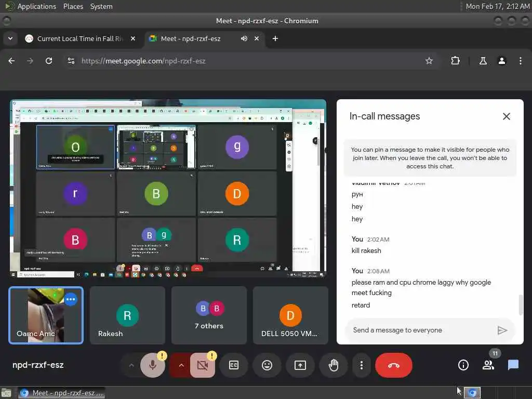This screenshot has width=532, height=399.
Task: Select the DELL 5050 VM participant tile
Action: coord(290,315)
